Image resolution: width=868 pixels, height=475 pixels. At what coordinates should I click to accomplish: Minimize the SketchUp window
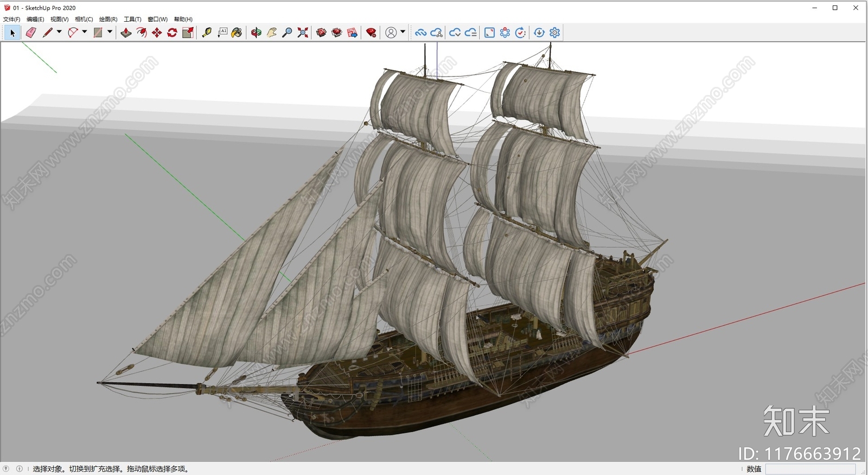[814, 8]
